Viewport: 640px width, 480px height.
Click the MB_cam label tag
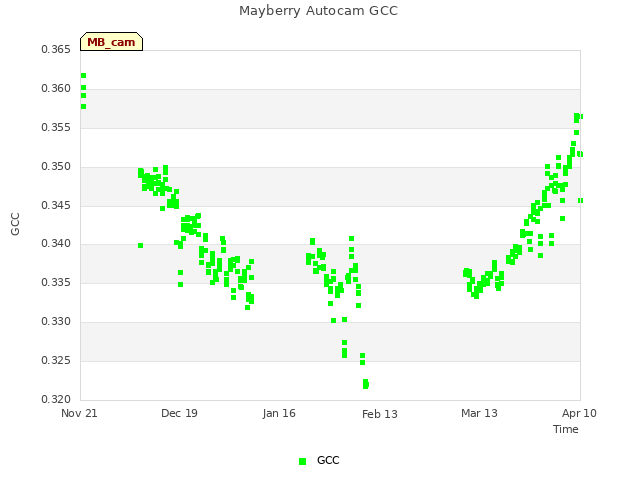pyautogui.click(x=111, y=42)
